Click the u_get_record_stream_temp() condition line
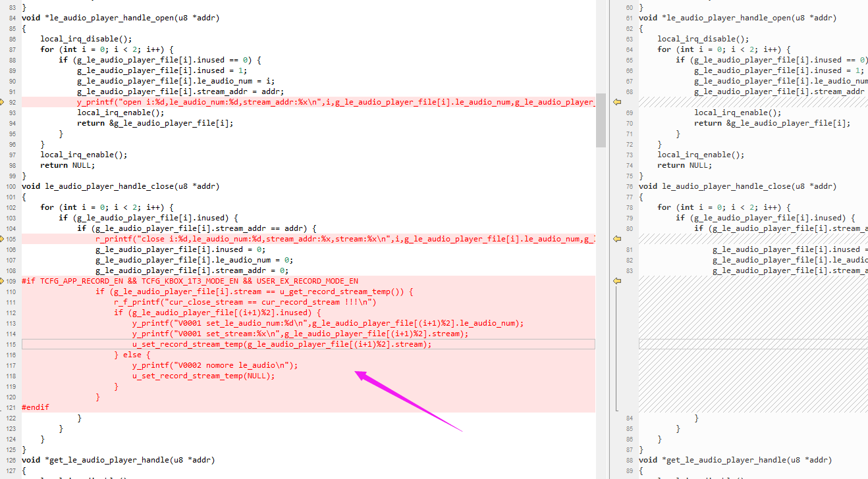The image size is (868, 479). pos(254,291)
